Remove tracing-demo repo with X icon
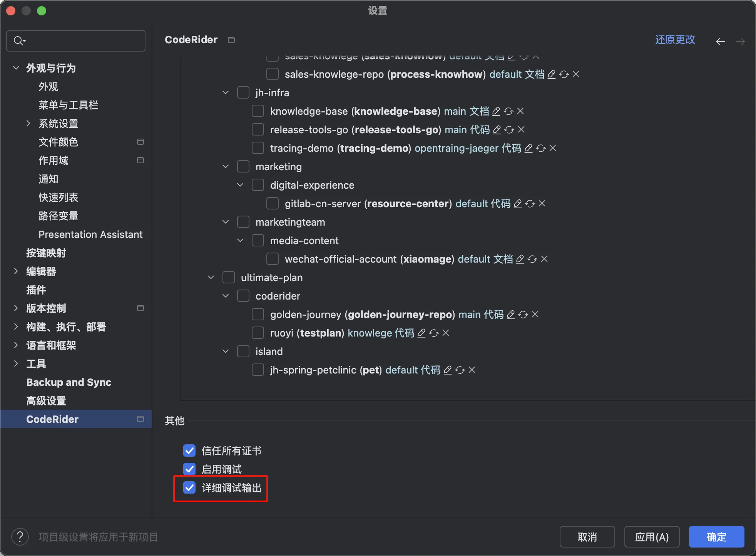756x556 pixels. pos(553,148)
